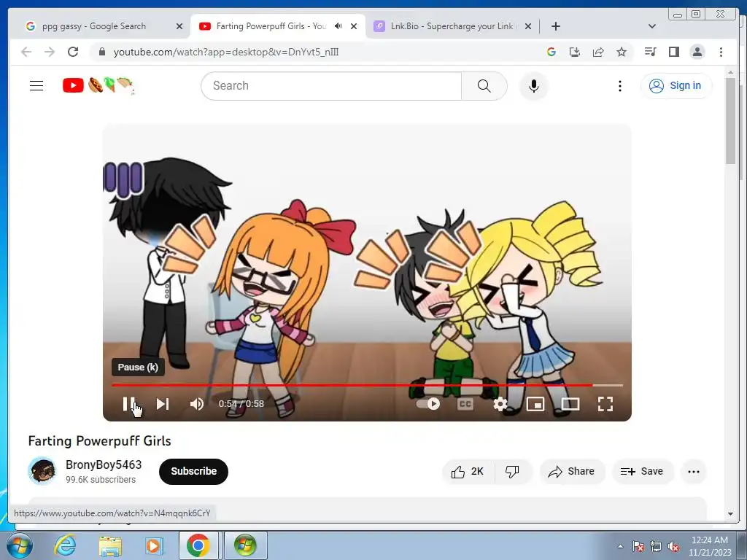Mute the video player volume icon
747x560 pixels.
197,404
